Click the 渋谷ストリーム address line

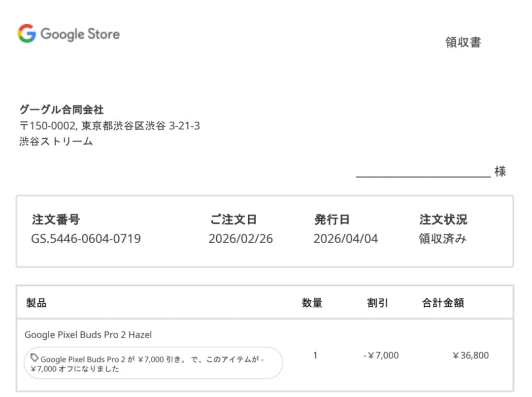click(x=56, y=141)
